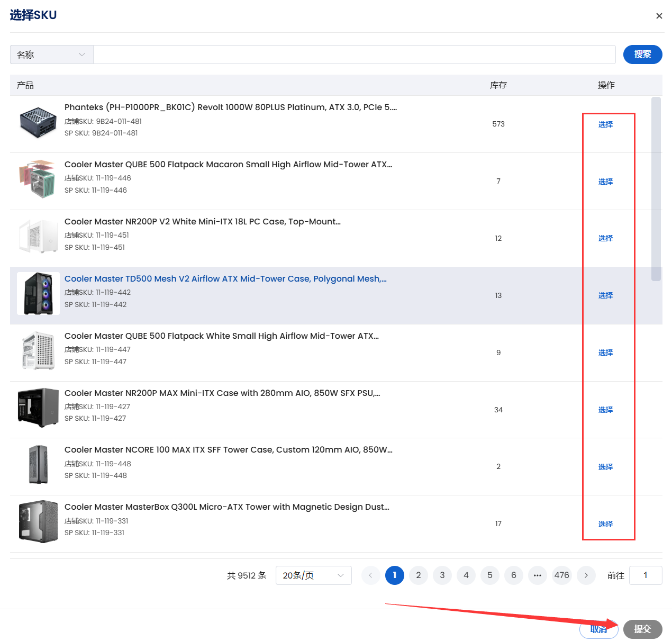The width and height of the screenshot is (672, 641).
Task: Go to page 1
Action: (395, 575)
